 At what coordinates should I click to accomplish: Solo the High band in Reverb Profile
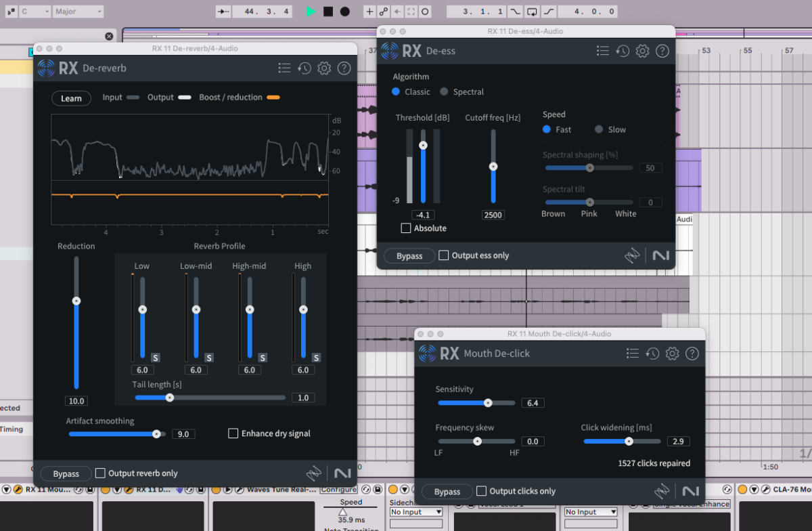tap(316, 358)
